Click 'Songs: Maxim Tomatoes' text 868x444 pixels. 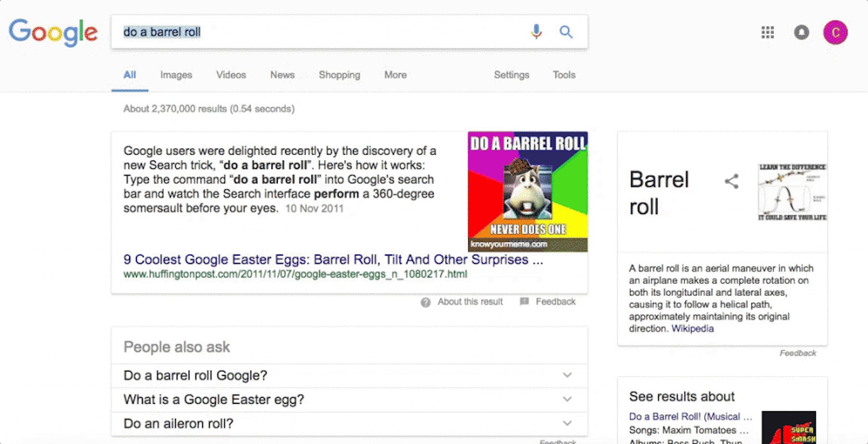(689, 430)
